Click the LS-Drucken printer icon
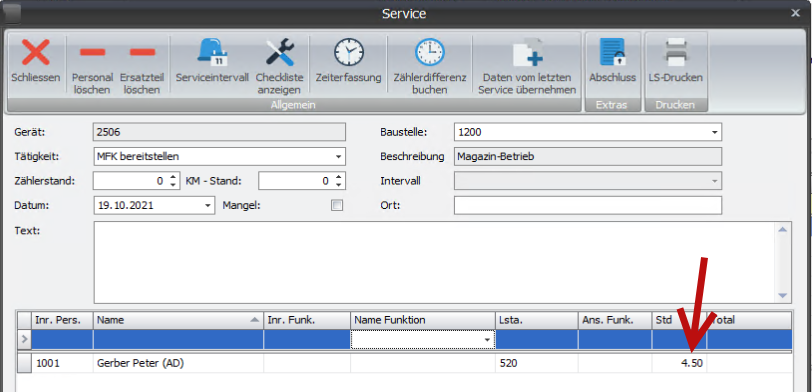The image size is (812, 392). coord(676,52)
